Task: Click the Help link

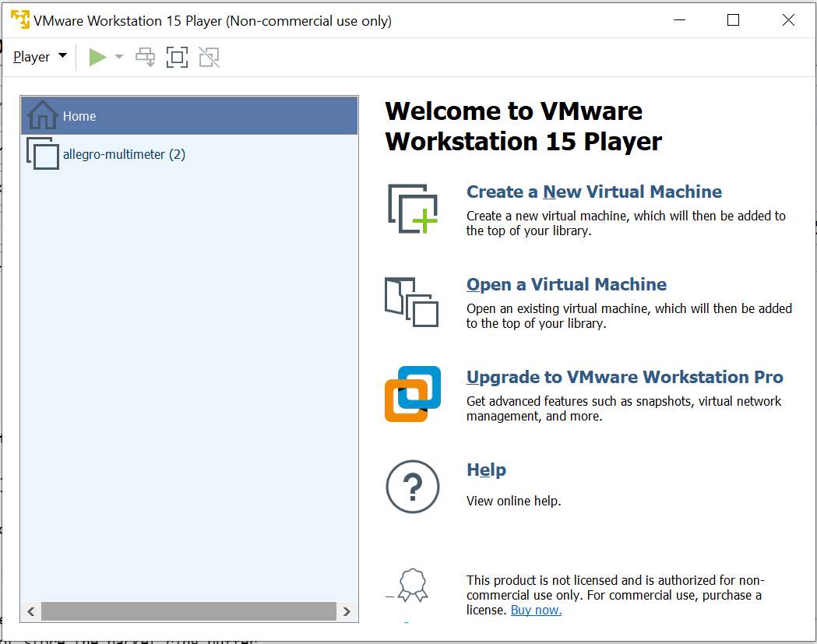Action: click(486, 470)
